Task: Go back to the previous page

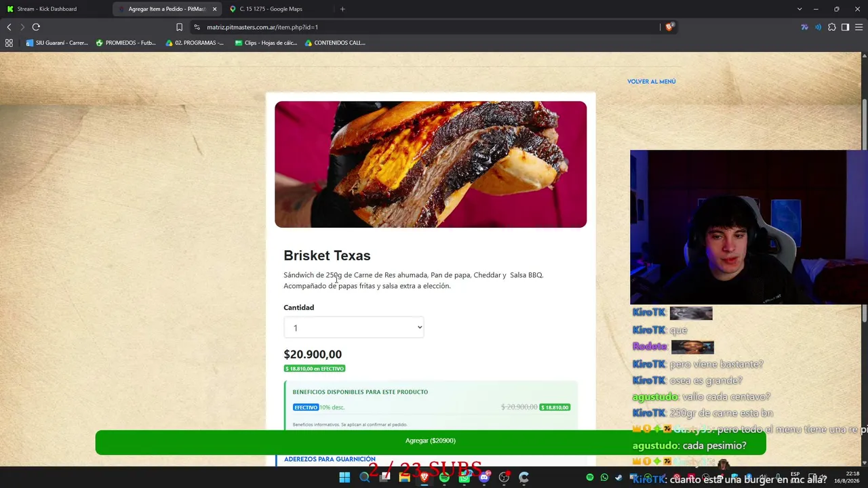Action: 9,27
